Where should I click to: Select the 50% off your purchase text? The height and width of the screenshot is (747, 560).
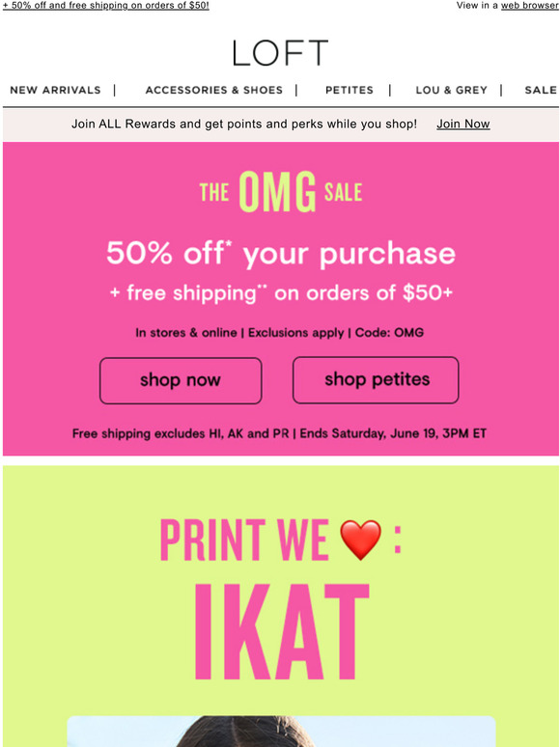click(x=281, y=253)
